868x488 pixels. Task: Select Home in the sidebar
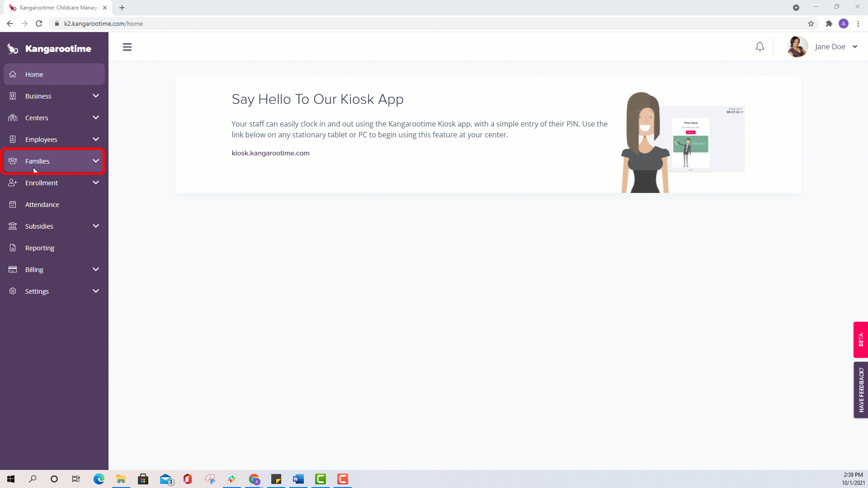tap(34, 75)
